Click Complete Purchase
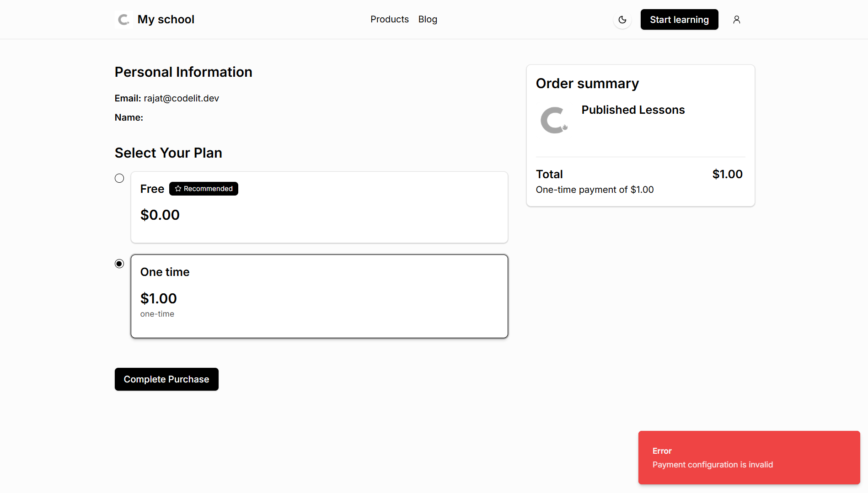 click(166, 379)
